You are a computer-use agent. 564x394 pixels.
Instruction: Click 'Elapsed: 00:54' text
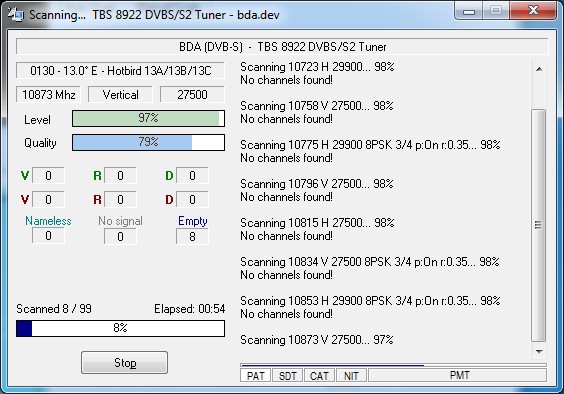[190, 309]
